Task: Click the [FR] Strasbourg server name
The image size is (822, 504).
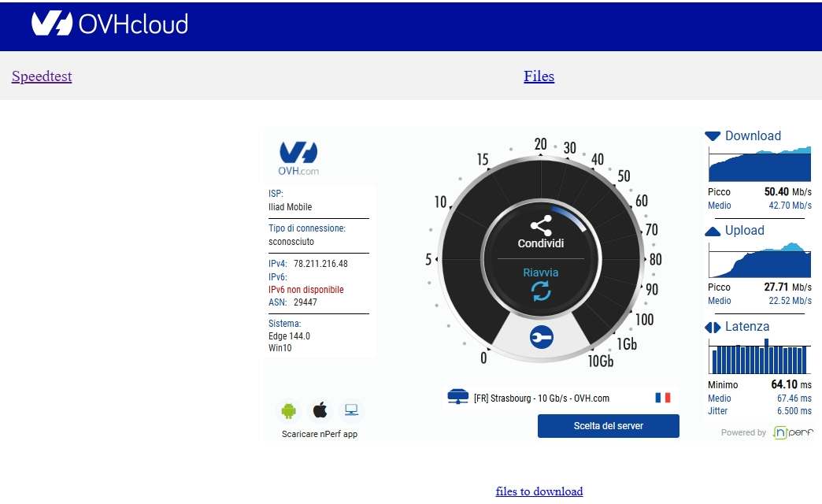Action: pyautogui.click(x=542, y=398)
